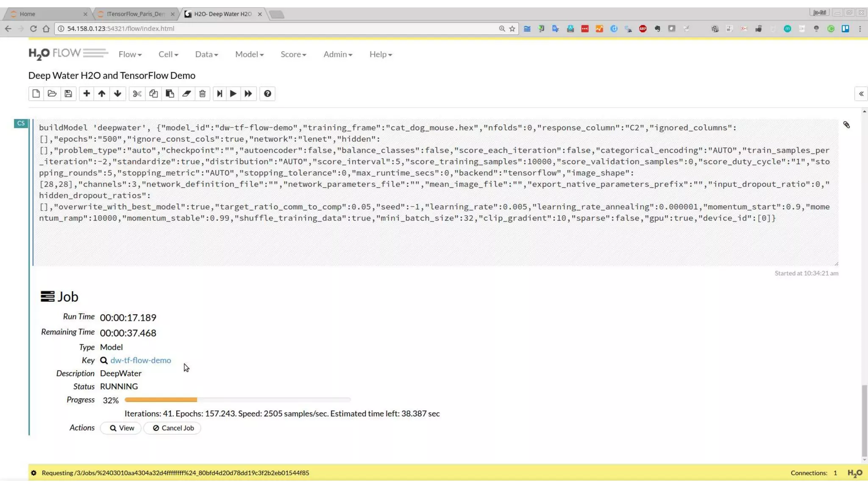The image size is (868, 488).
Task: Insert a new cell using the plus icon
Action: pyautogui.click(x=86, y=94)
